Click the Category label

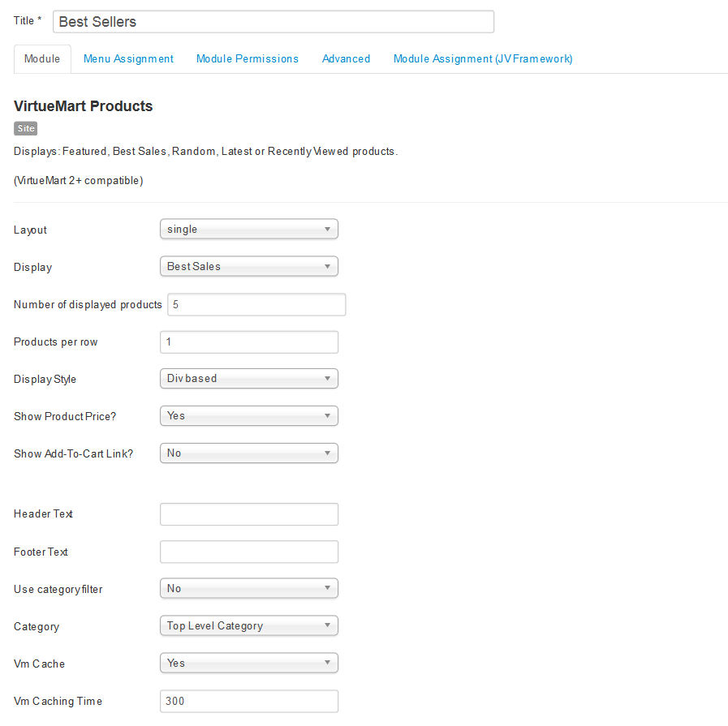(37, 627)
